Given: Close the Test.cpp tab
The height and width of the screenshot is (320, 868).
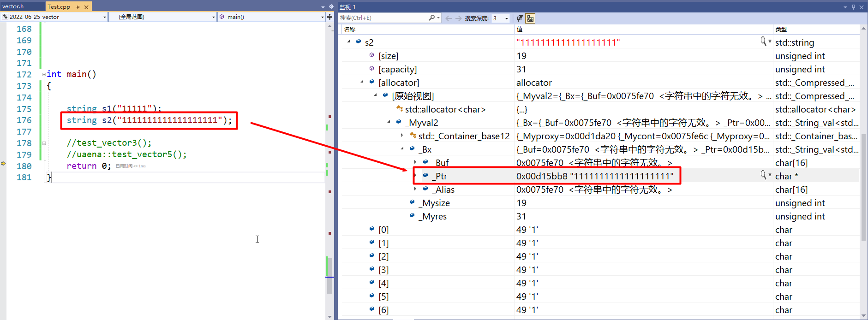Looking at the screenshot, I should click(x=86, y=7).
